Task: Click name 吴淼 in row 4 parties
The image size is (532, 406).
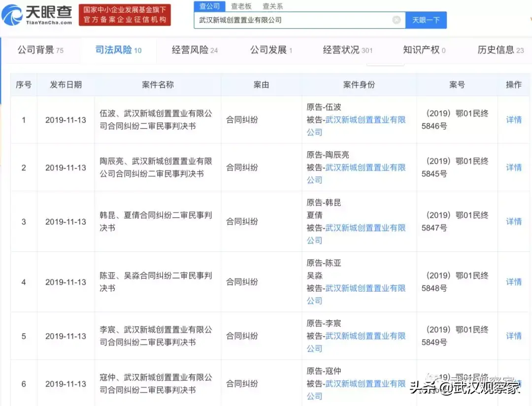Action: click(x=314, y=275)
